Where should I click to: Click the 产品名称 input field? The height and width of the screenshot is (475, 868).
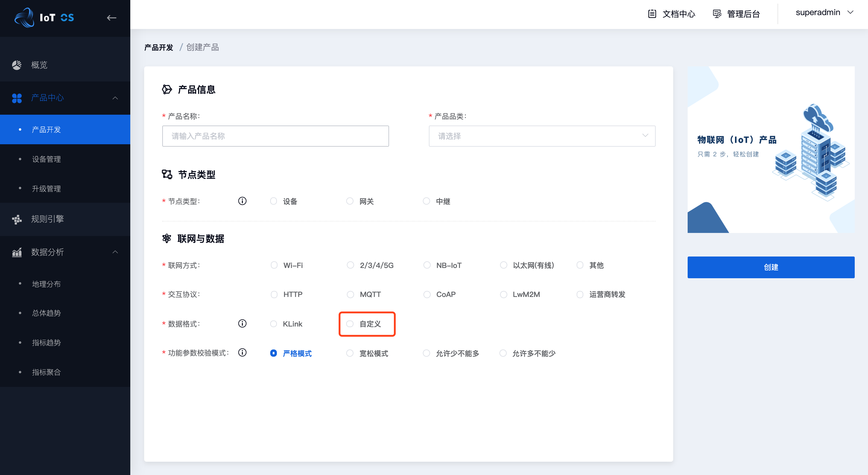tap(275, 136)
